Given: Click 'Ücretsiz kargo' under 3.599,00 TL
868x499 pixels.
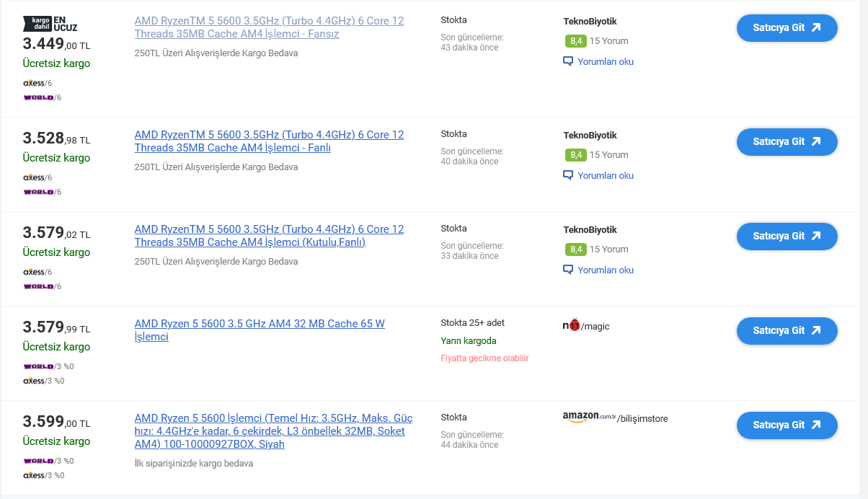Looking at the screenshot, I should coord(56,441).
